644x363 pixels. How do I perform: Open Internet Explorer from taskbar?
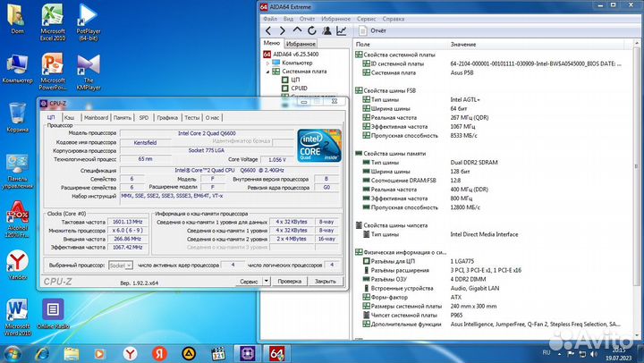tap(42, 353)
